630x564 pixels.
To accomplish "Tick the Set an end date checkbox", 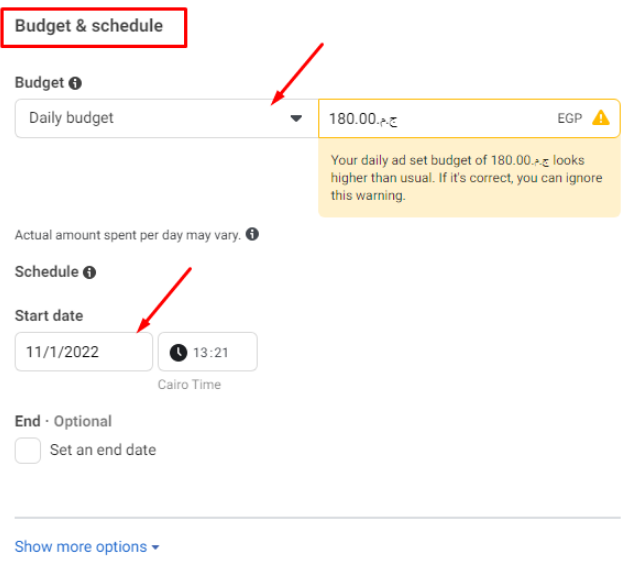I will (28, 450).
